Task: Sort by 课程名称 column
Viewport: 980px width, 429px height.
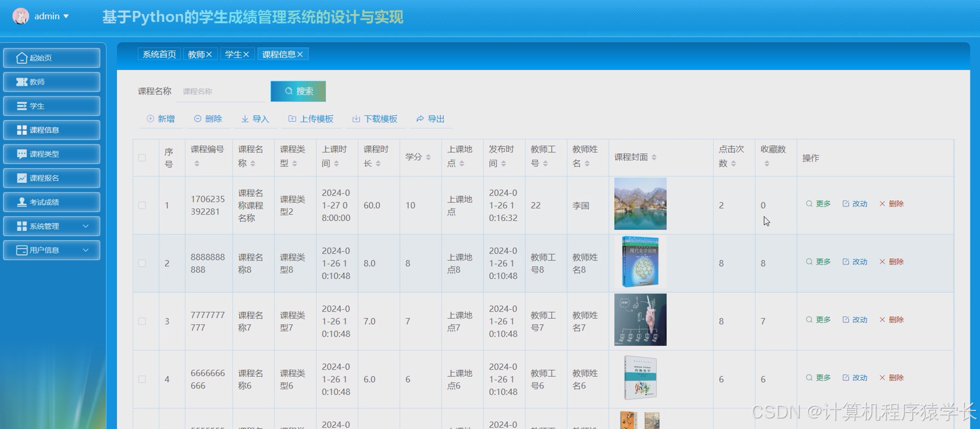Action: (x=253, y=164)
